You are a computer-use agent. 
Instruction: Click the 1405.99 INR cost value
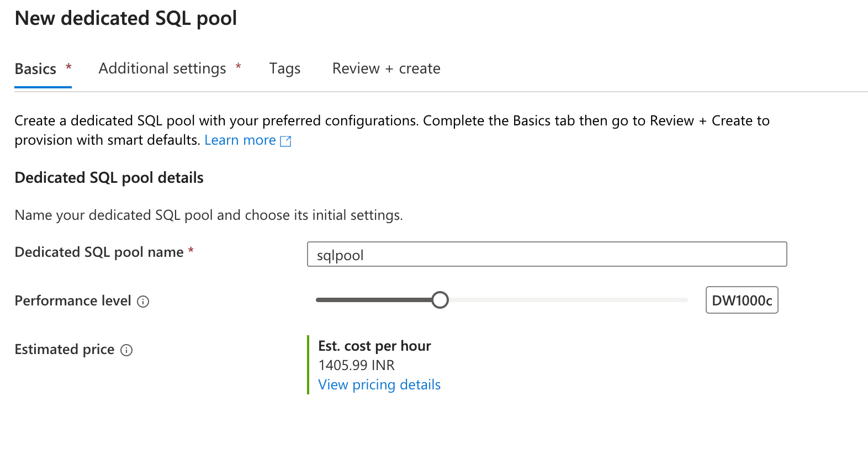pyautogui.click(x=357, y=366)
